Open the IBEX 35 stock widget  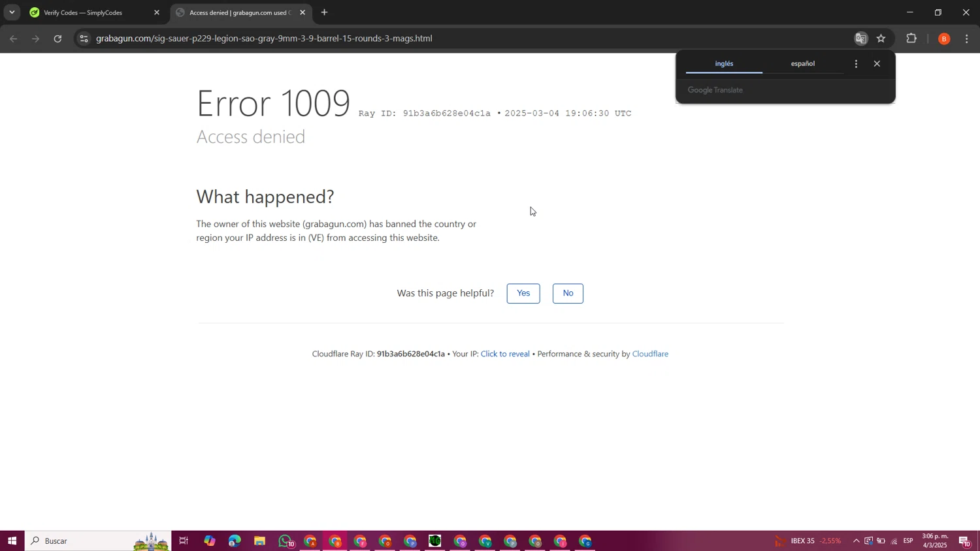click(x=808, y=541)
